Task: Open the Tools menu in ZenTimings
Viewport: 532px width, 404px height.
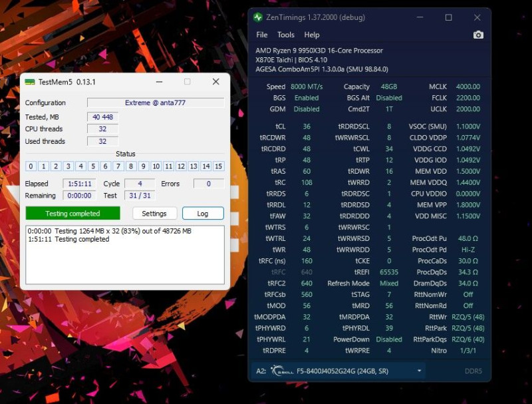Action: click(286, 35)
